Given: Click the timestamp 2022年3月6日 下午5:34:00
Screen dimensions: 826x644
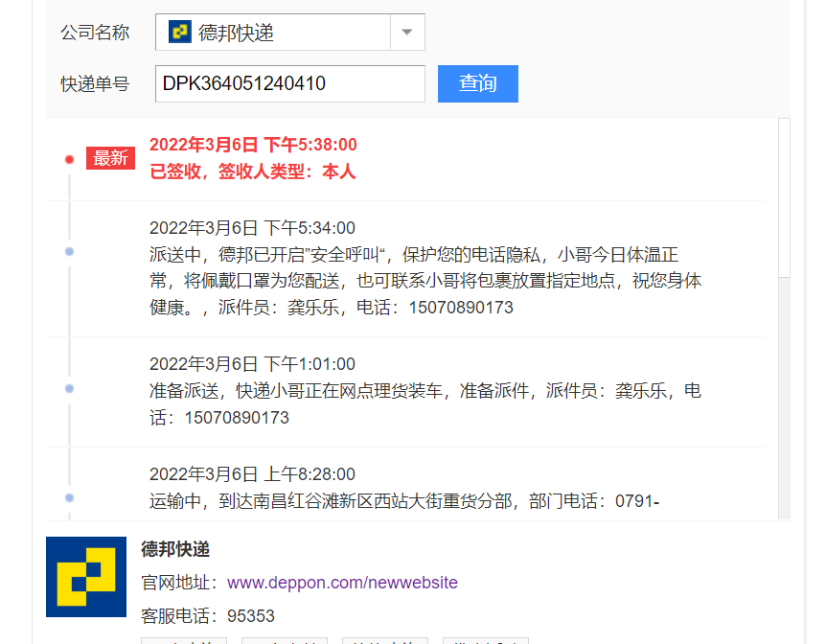Looking at the screenshot, I should coord(252,228).
